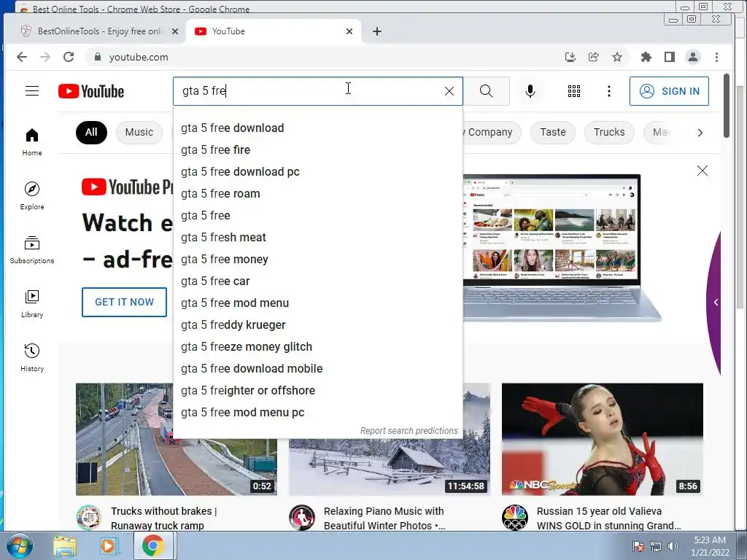Open the Chrome profile avatar icon
Viewport: 747px width, 560px height.
693,57
